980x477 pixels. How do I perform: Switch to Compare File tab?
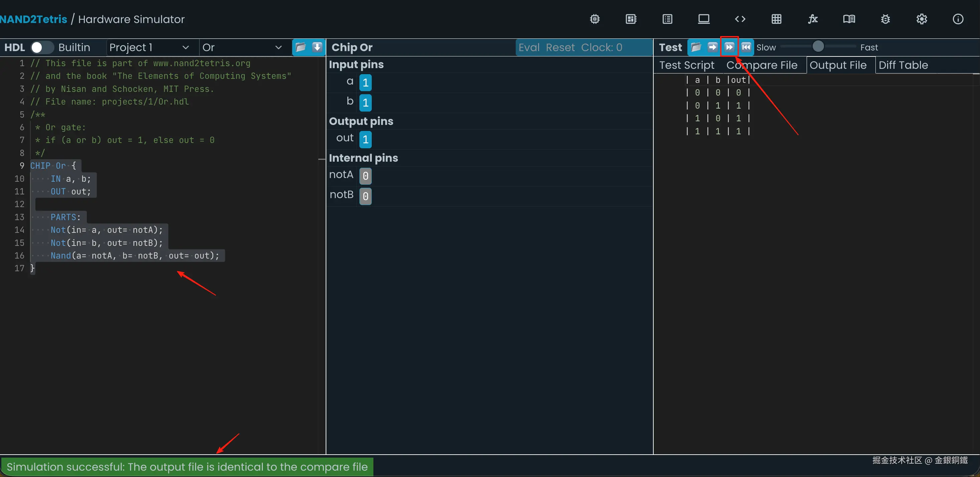tap(762, 65)
